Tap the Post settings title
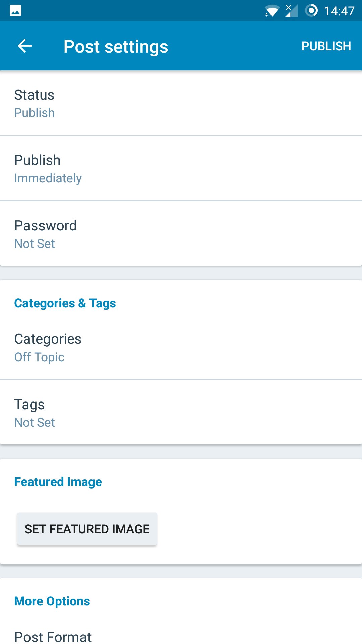The height and width of the screenshot is (644, 362). [x=116, y=47]
